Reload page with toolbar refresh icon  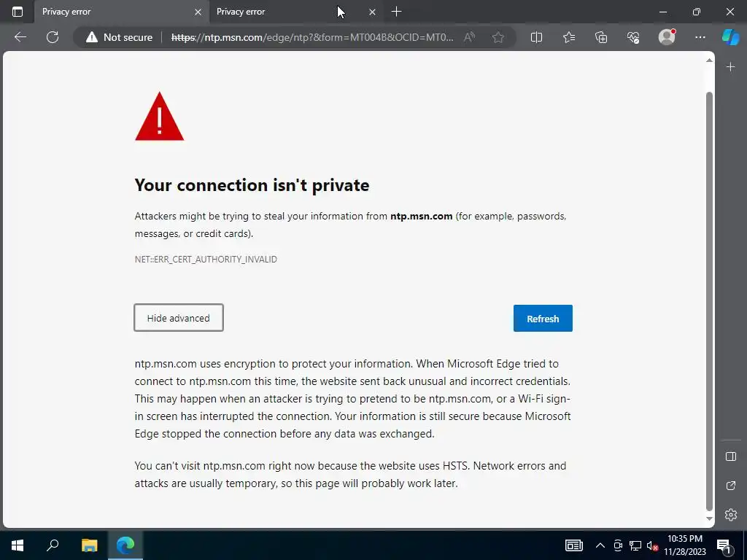(53, 37)
